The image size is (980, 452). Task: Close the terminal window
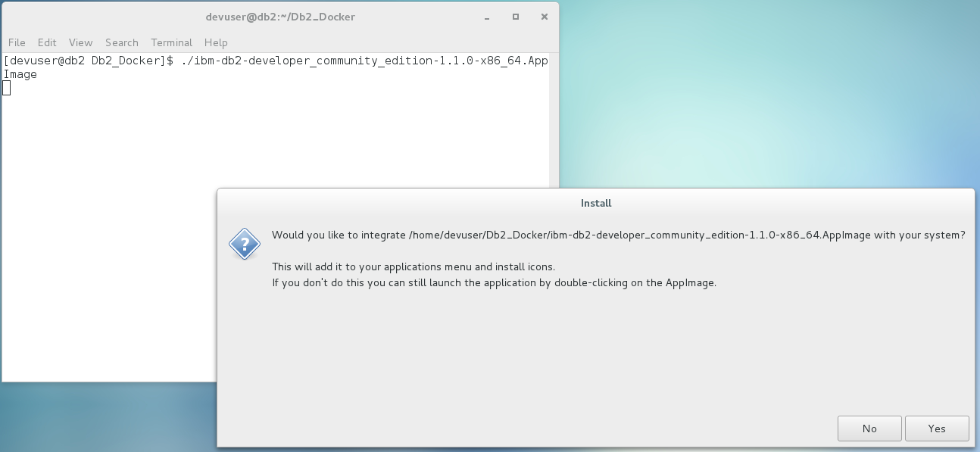pos(544,17)
